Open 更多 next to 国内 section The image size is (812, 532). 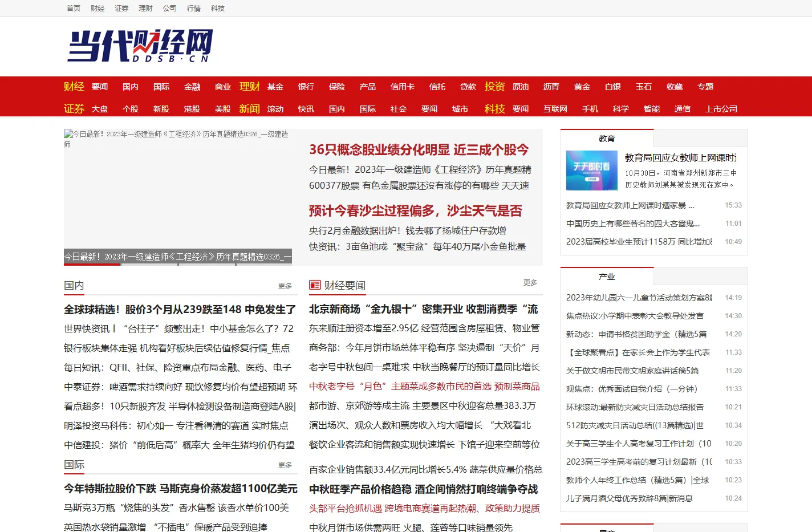click(285, 286)
